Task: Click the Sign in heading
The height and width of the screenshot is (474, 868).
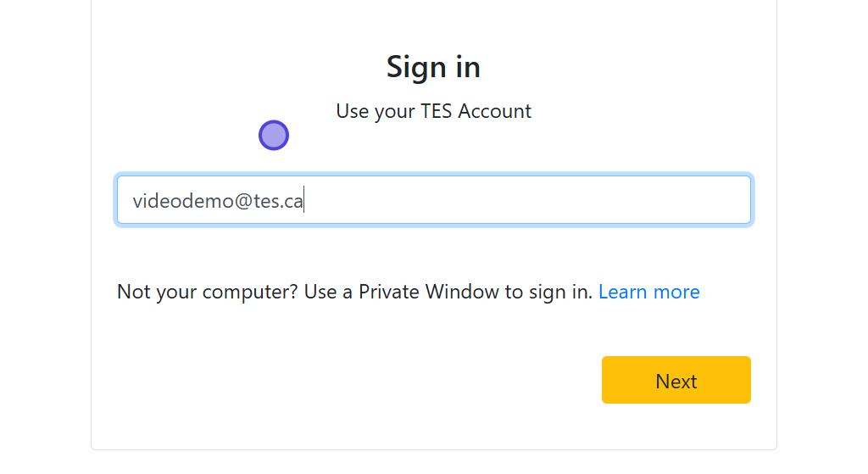Action: click(433, 67)
